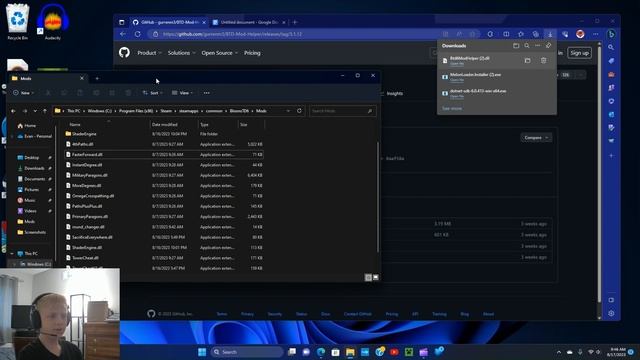Collapse This PC in navigation pane
Screen dimensions: 640x360
tap(12, 253)
